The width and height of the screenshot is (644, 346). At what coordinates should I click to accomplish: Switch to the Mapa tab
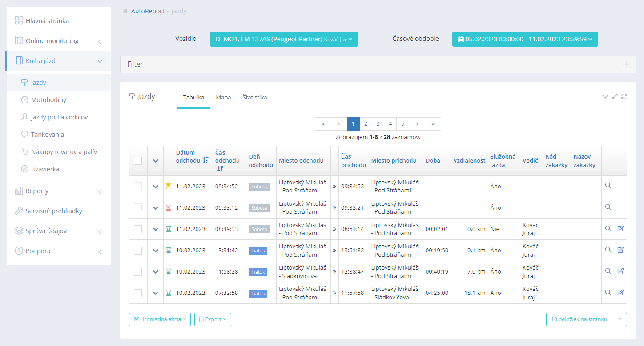click(223, 97)
